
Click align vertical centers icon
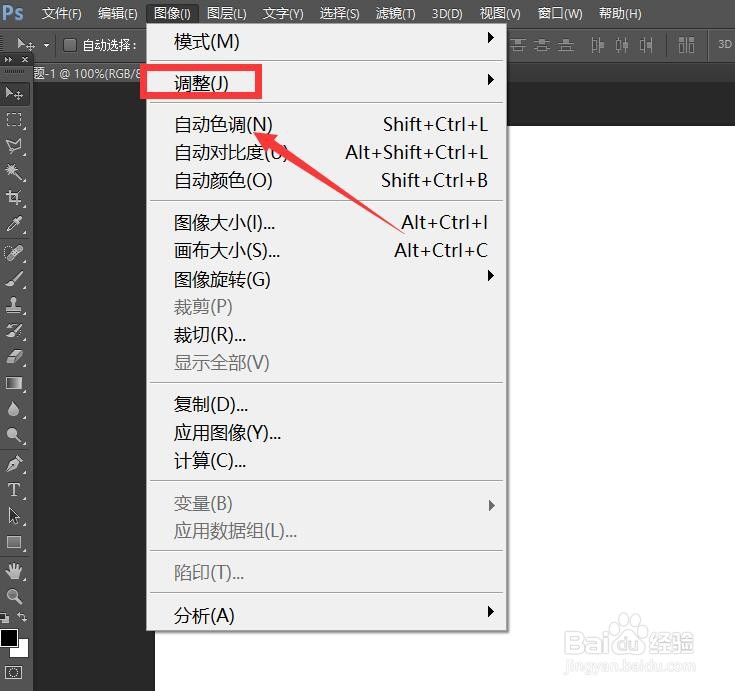542,45
